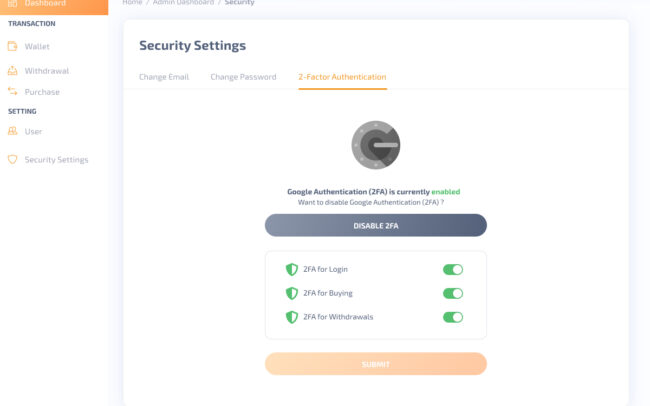Select the 2-Factor Authentication tab
The width and height of the screenshot is (650, 406).
(342, 77)
